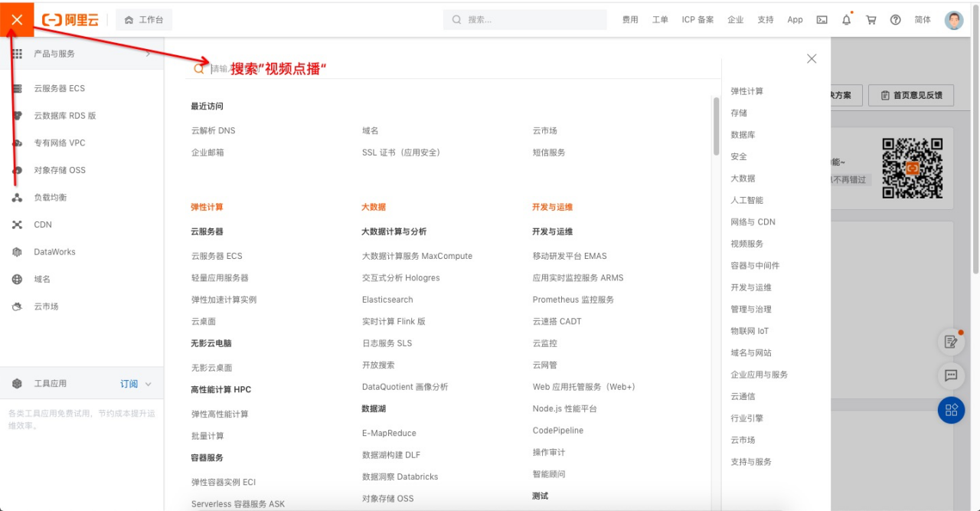Open 云数据库 RDS 版 in sidebar
Viewport: 980px width, 511px height.
click(x=65, y=116)
